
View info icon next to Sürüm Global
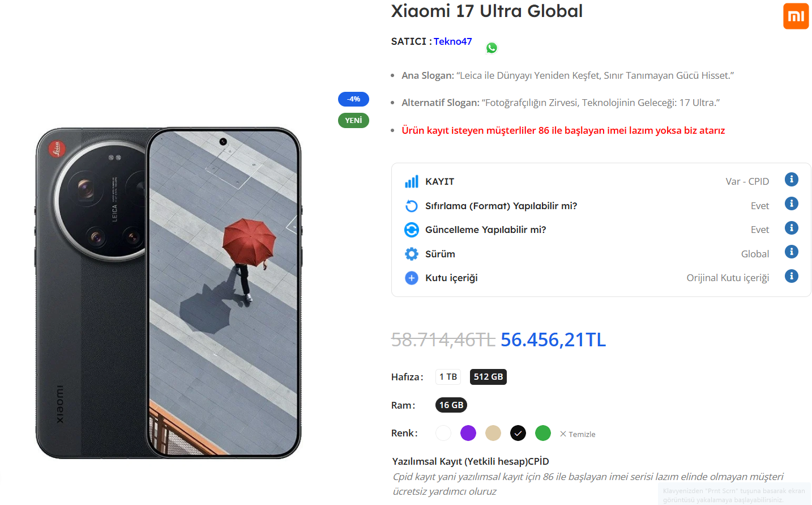pos(791,252)
